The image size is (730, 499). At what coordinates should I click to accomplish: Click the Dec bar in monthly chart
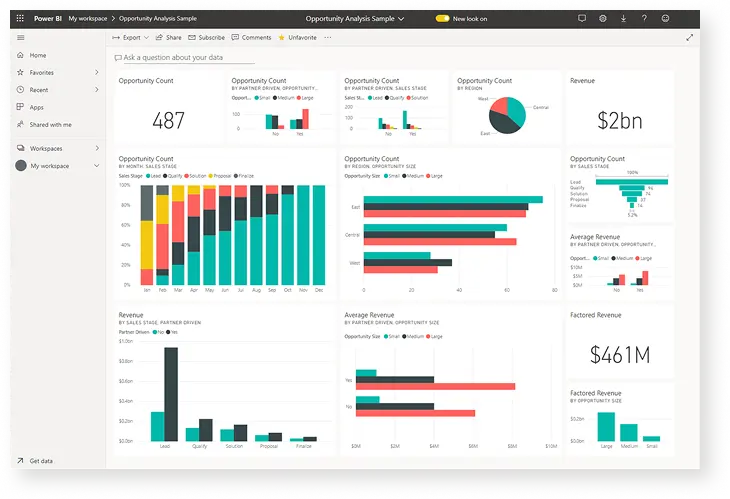tap(319, 235)
